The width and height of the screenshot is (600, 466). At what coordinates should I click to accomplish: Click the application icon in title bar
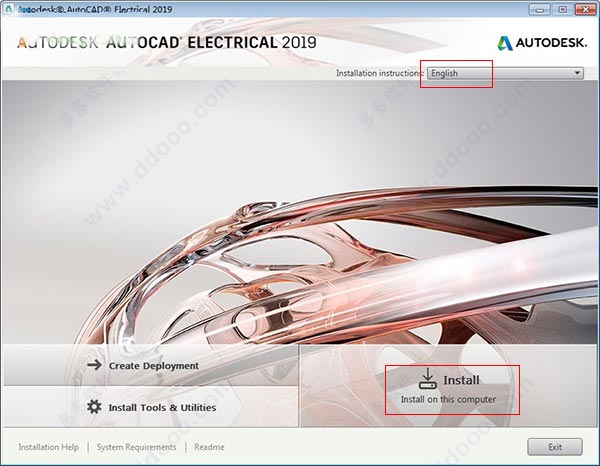coord(9,9)
